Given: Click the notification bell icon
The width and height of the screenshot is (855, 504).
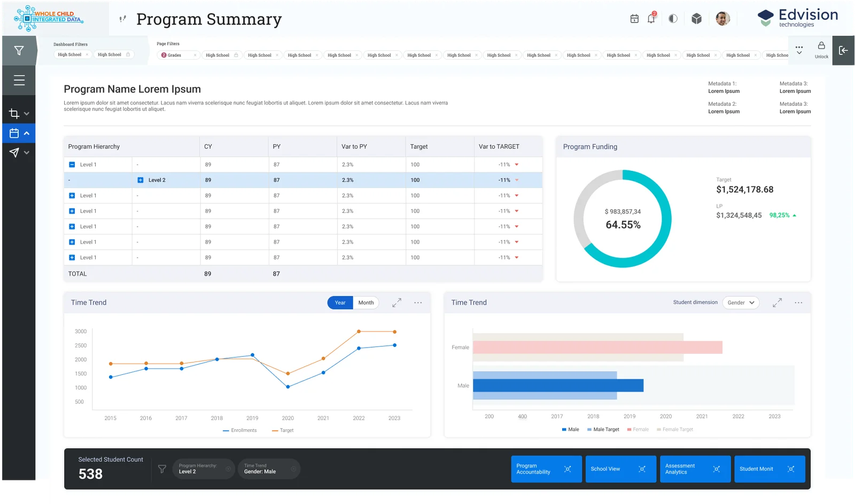Looking at the screenshot, I should point(651,19).
